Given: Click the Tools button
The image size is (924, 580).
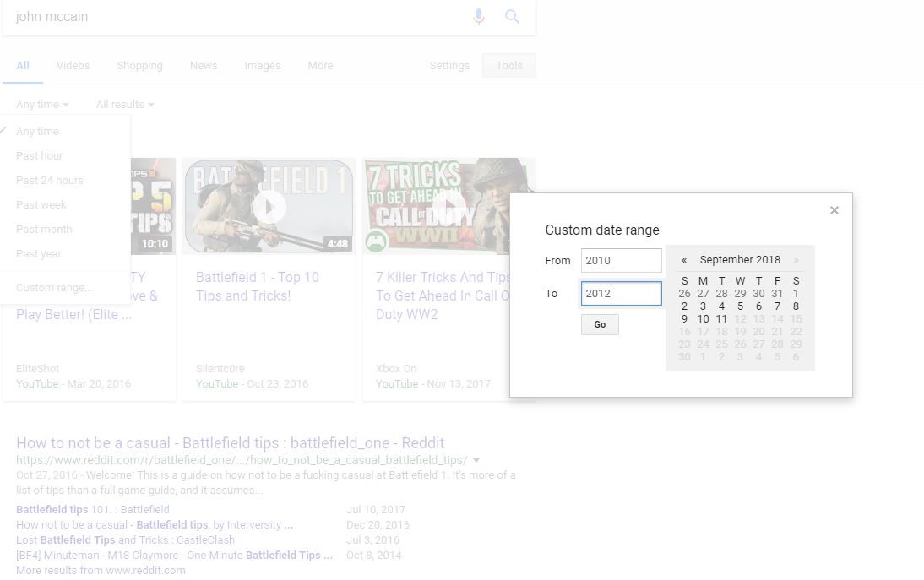Looking at the screenshot, I should pyautogui.click(x=508, y=66).
